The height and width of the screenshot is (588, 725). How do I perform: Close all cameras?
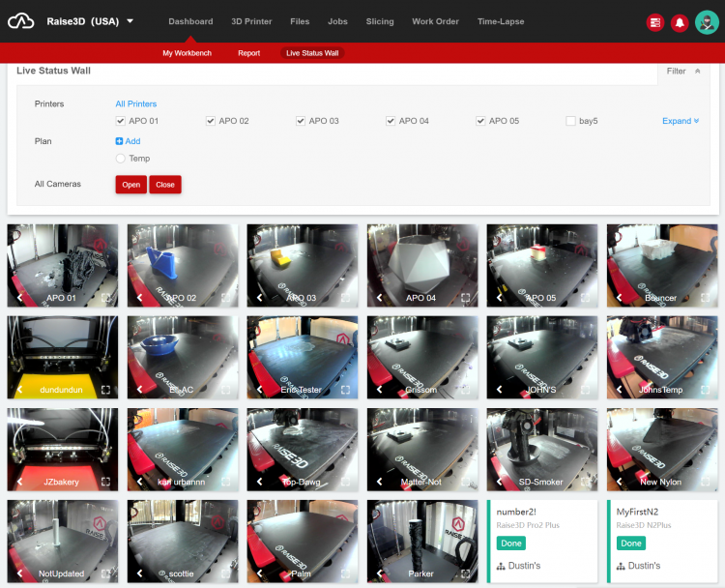165,185
